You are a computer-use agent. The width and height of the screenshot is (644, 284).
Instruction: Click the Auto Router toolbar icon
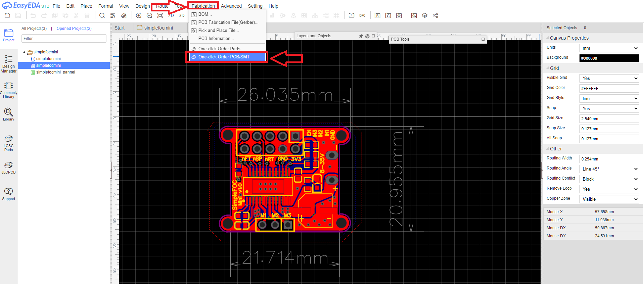tap(352, 15)
